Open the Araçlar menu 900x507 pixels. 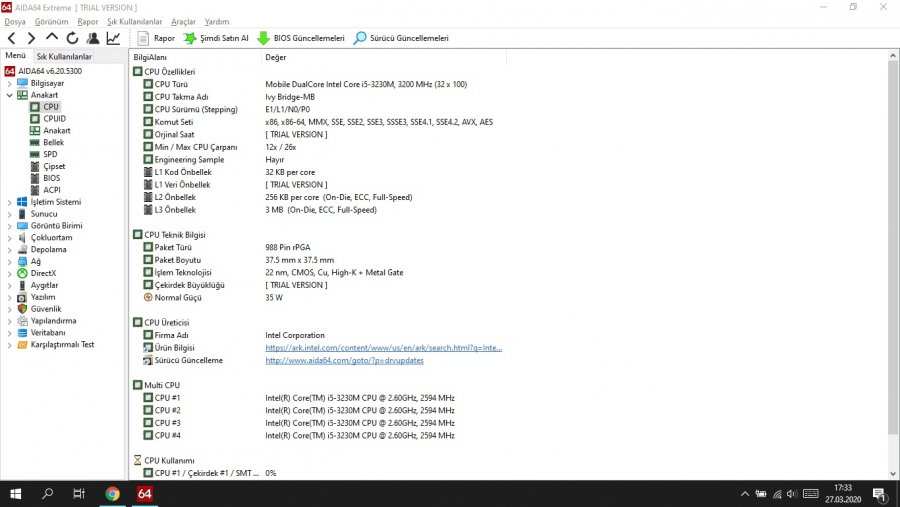pos(184,22)
